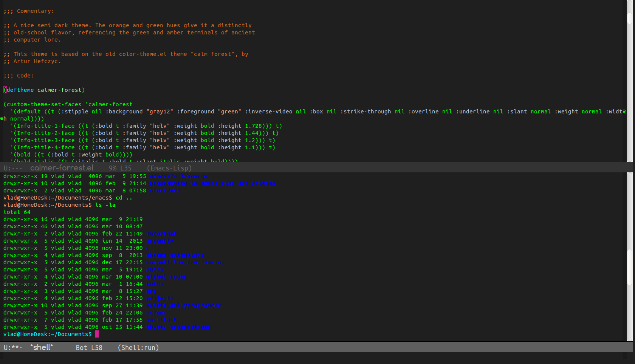The width and height of the screenshot is (635, 364).
Task: Click the Emacs-Lisp major mode indicator
Action: click(169, 168)
